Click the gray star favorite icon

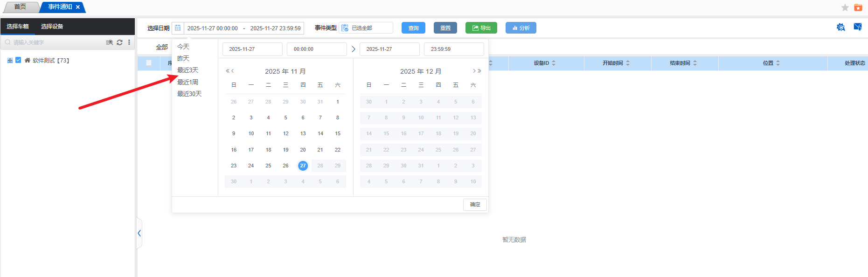(845, 7)
